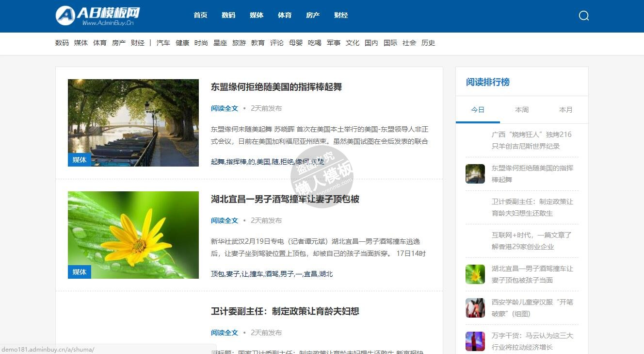The height and width of the screenshot is (354, 644).
Task: Open 数码 in blue header navigation
Action: 228,15
